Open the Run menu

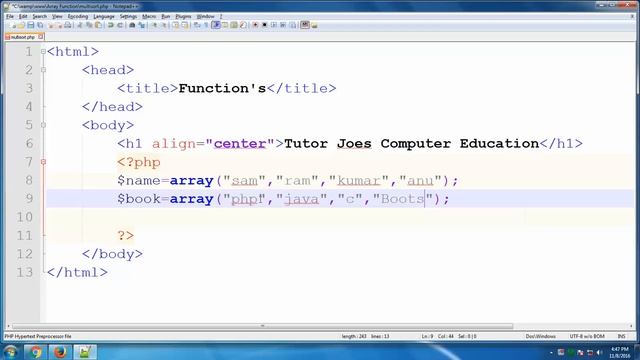(x=165, y=16)
